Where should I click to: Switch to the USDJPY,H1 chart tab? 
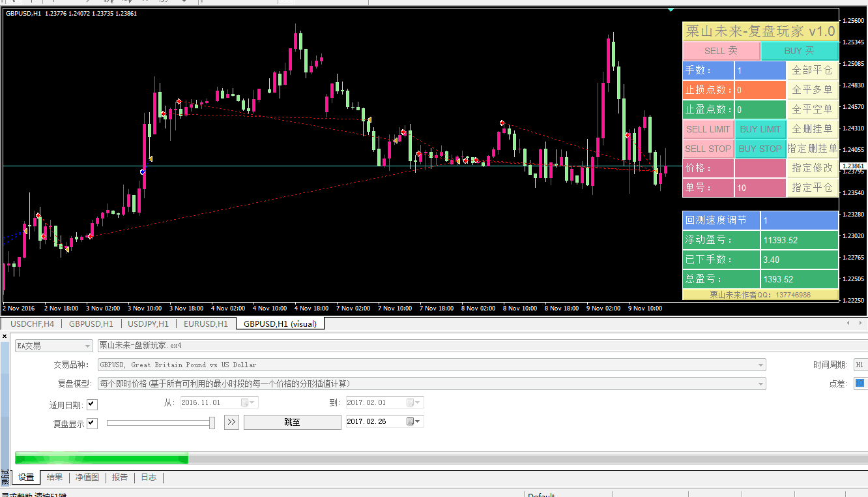(x=148, y=324)
